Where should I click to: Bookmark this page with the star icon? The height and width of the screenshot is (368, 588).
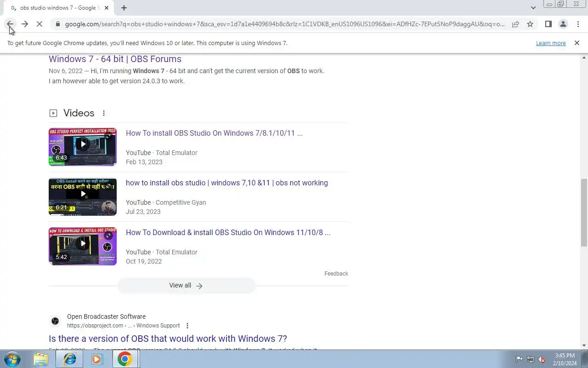coord(530,24)
